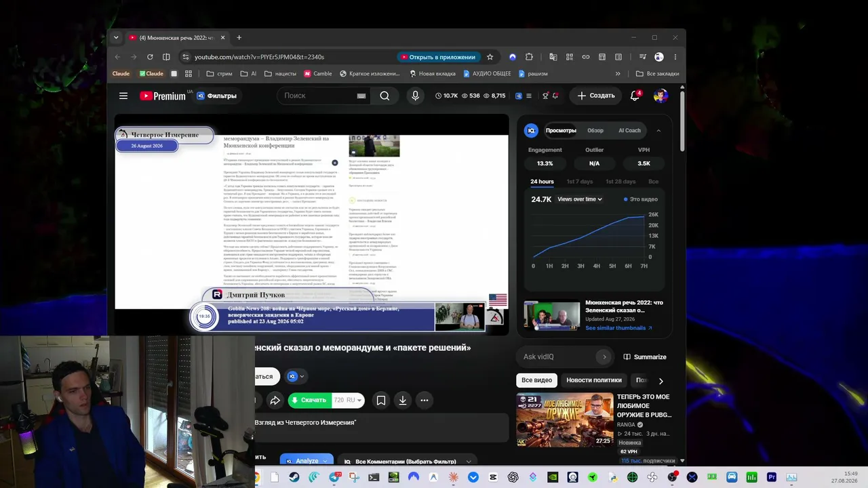Select the 24 hours range tab
The width and height of the screenshot is (868, 488).
[542, 182]
